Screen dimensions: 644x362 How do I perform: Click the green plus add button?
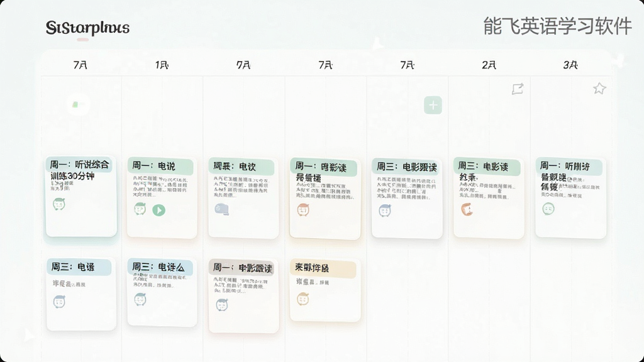pyautogui.click(x=433, y=105)
